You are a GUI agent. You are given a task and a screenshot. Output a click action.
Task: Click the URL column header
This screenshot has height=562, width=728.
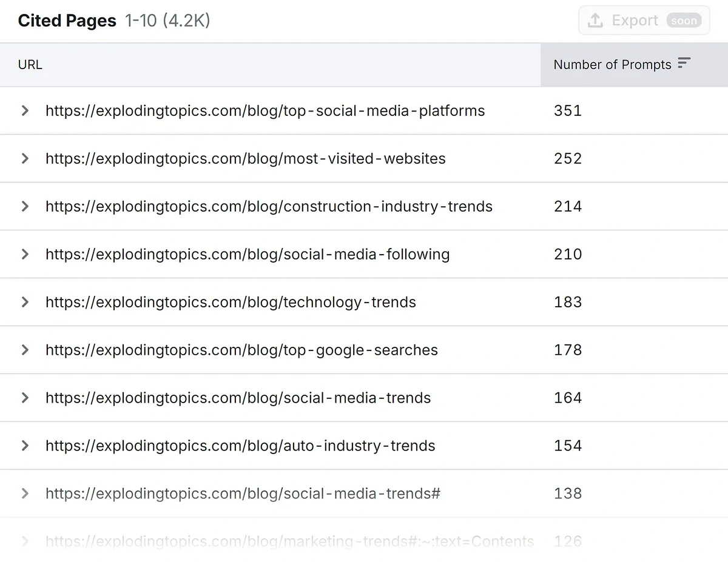30,64
